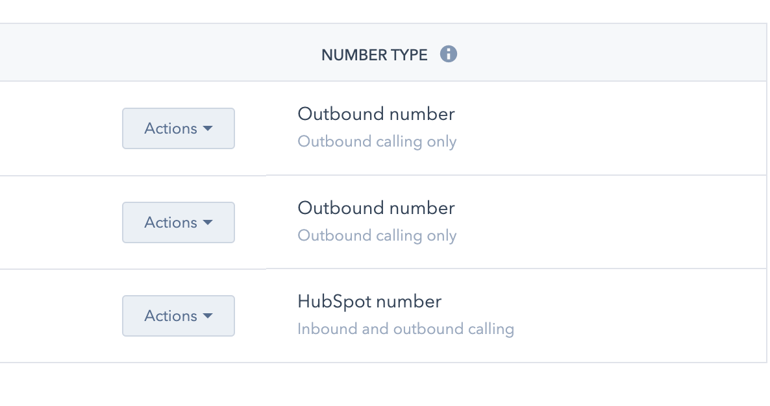
Task: Select the second Outbound number table row
Action: click(383, 222)
